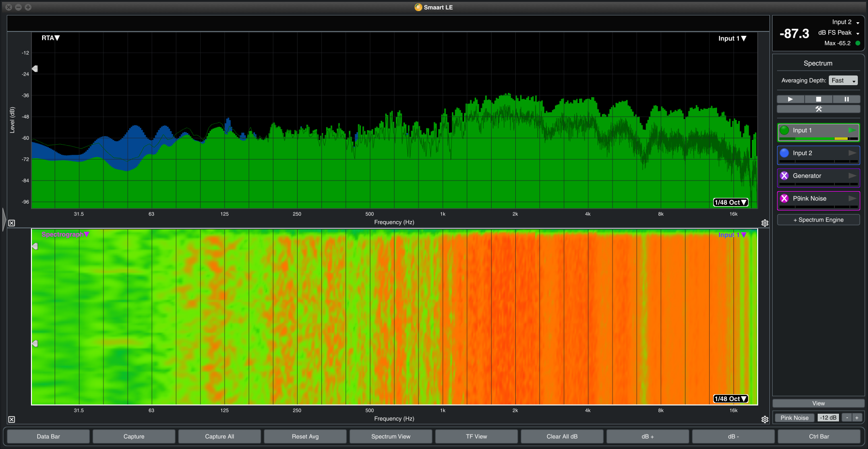Open Spectrograph Input 1 source dropdown

[x=732, y=235]
